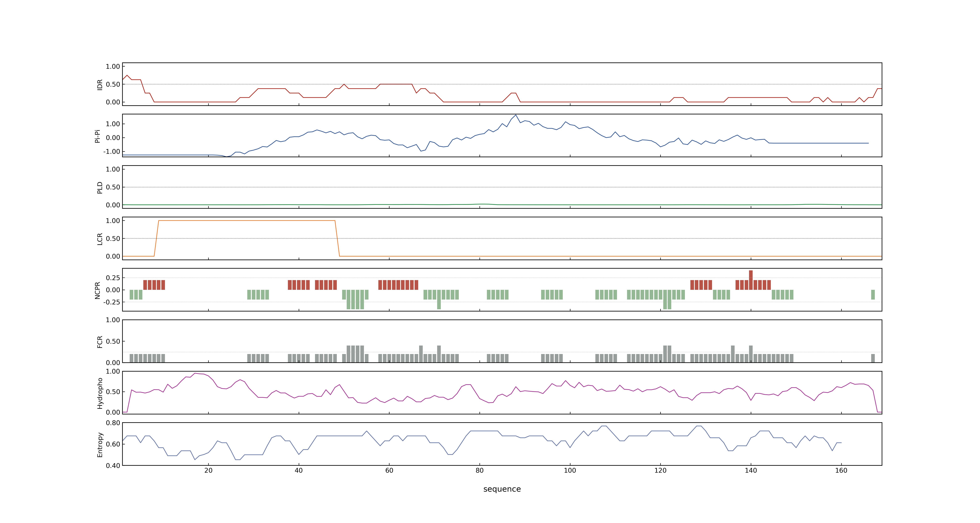Click the x-axis tick label 40

coord(299,470)
